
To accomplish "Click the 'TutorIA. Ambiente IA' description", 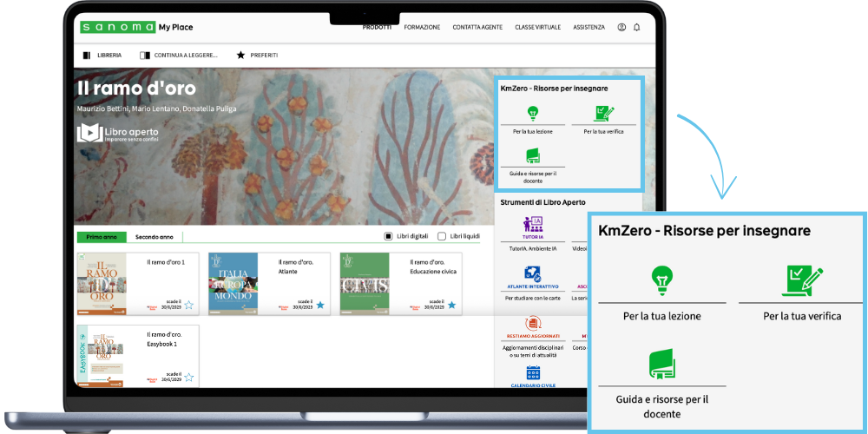I will tap(533, 249).
